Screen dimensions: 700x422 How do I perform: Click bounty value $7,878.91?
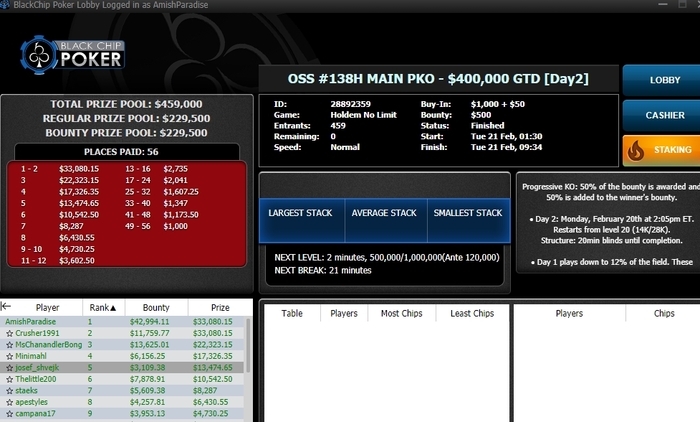pyautogui.click(x=147, y=379)
